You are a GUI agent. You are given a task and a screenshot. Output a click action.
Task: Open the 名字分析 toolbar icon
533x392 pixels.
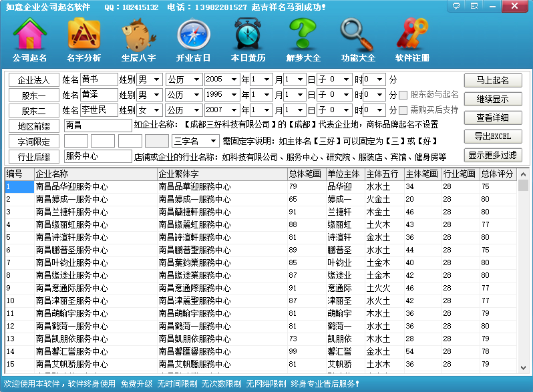coord(83,39)
